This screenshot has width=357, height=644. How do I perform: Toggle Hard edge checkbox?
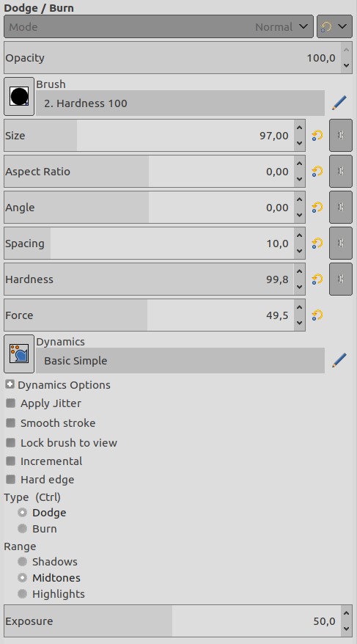point(11,479)
